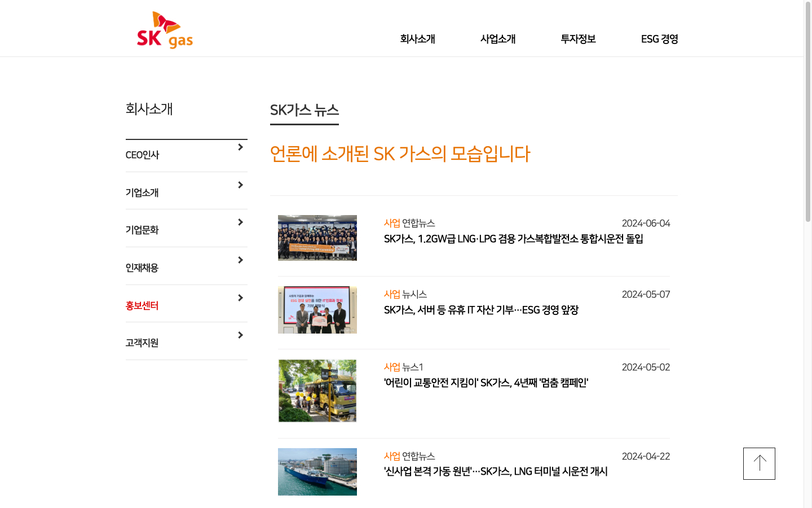This screenshot has height=508, width=812.
Task: Go to 인재채용 sidebar item
Action: [142, 268]
